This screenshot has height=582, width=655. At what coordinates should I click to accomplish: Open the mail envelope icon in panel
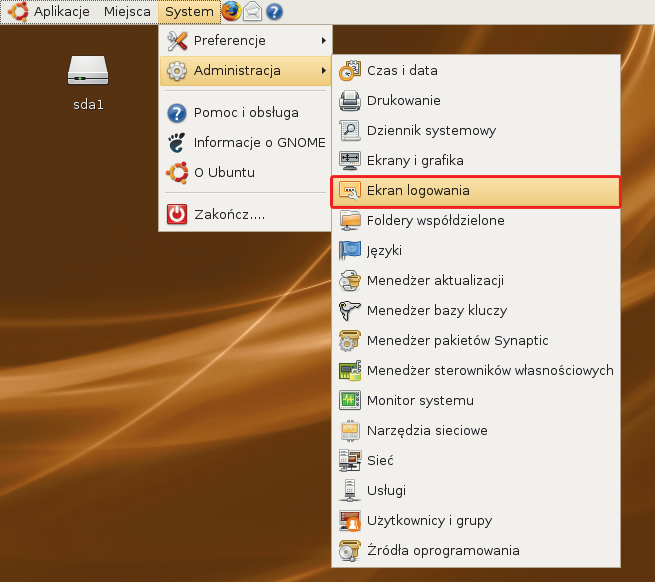point(253,12)
